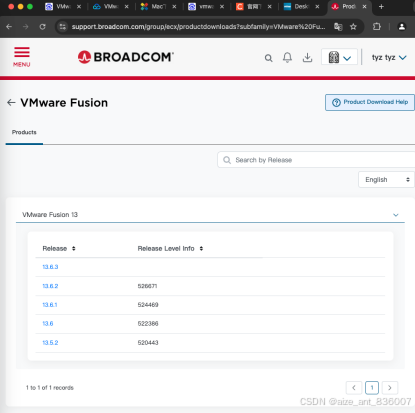Viewport: 415px width, 413px height.
Task: Open the hamburger MENU icon
Action: pyautogui.click(x=22, y=57)
